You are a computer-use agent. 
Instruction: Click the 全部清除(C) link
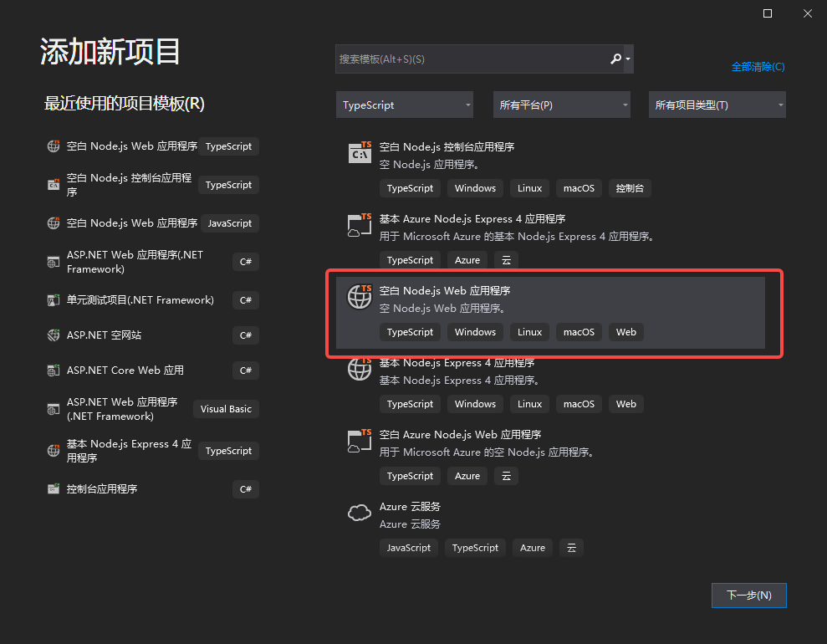[x=758, y=67]
